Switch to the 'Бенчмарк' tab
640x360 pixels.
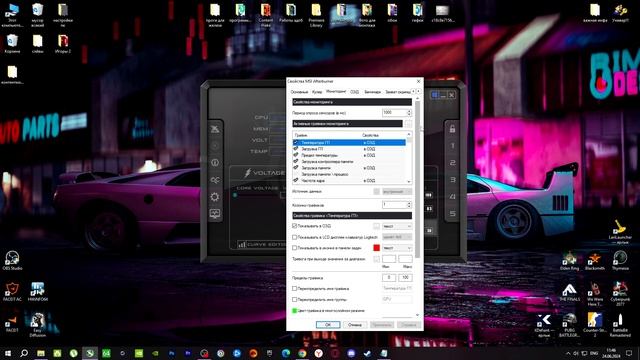pyautogui.click(x=372, y=92)
